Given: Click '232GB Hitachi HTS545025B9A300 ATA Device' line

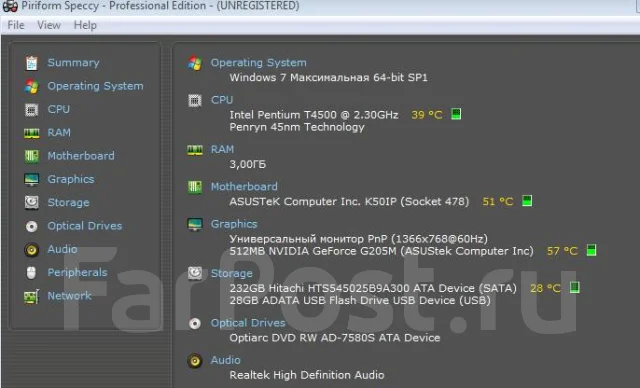Looking at the screenshot, I should pyautogui.click(x=373, y=288).
